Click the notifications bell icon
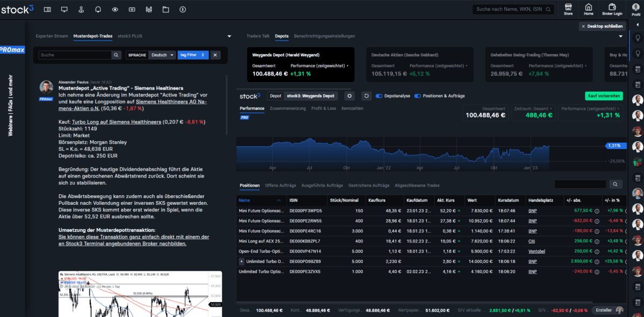Image resolution: width=644 pixels, height=317 pixels. pyautogui.click(x=97, y=9)
